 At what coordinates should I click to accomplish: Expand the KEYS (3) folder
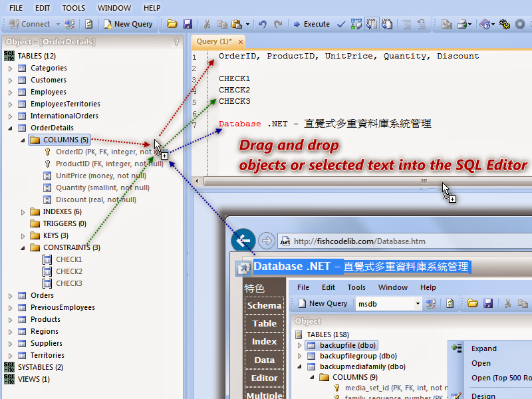[23, 236]
